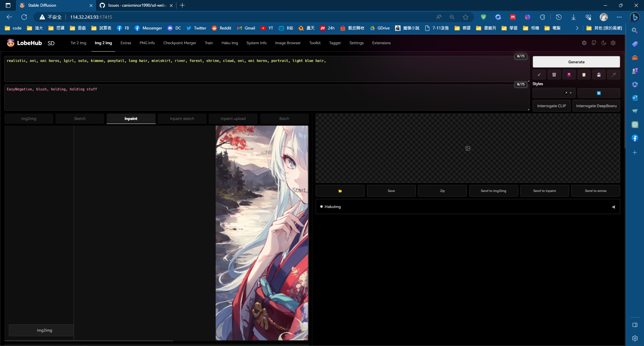Click the diagonal arrow read-generation-parameters icon
The width and height of the screenshot is (644, 346).
coord(539,75)
